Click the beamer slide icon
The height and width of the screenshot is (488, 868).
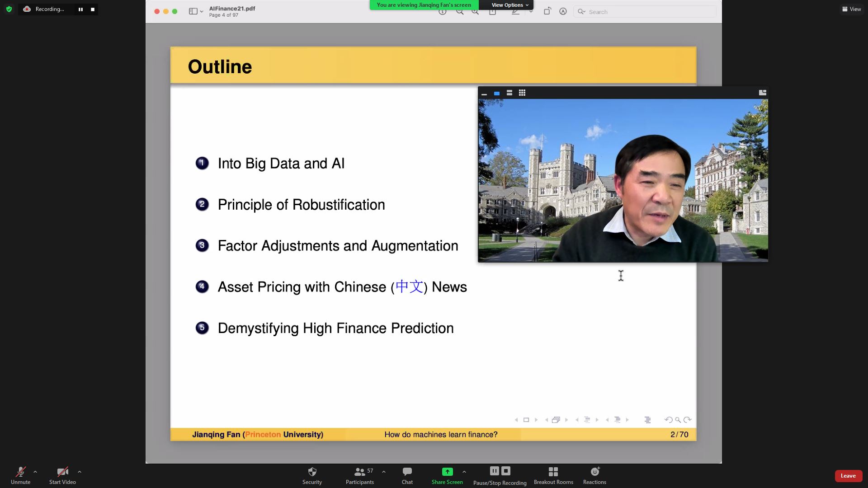[x=526, y=420]
